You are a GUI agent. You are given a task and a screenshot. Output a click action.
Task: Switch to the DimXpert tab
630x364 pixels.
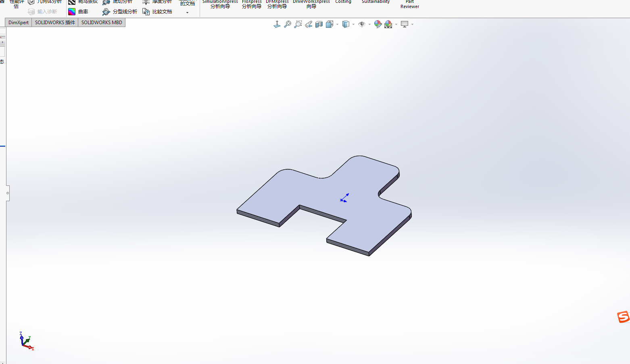19,23
